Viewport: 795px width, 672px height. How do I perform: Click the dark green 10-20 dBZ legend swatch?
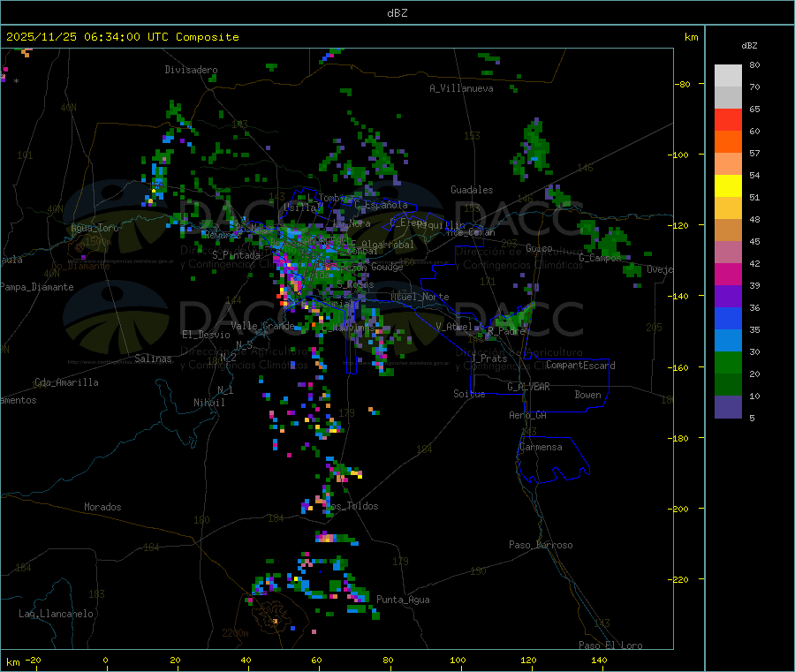728,385
